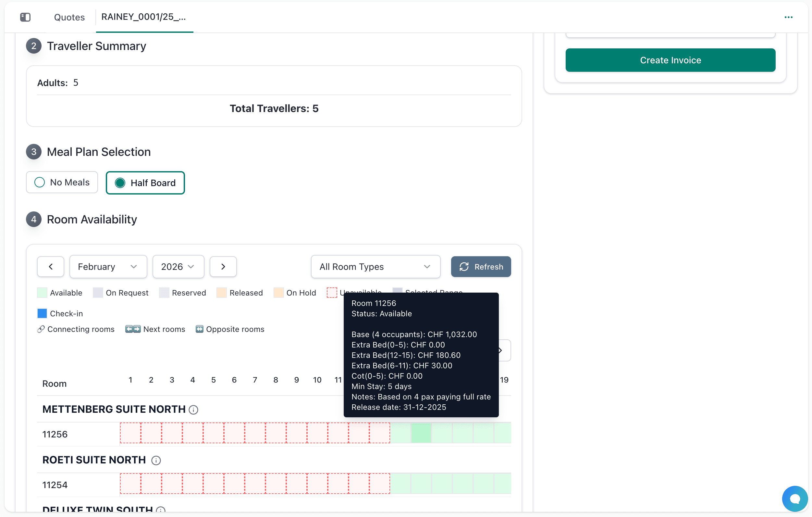Open the chat support bubble

coord(795,498)
